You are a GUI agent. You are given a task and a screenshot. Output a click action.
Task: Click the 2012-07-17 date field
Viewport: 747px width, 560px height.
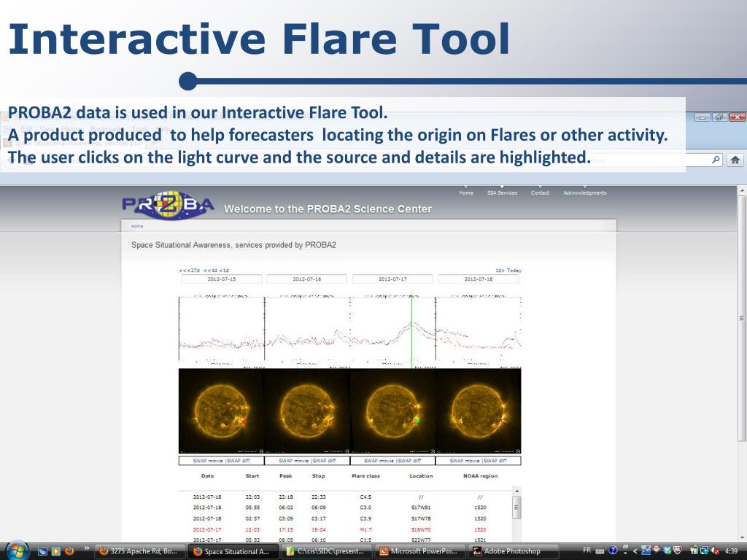[392, 279]
